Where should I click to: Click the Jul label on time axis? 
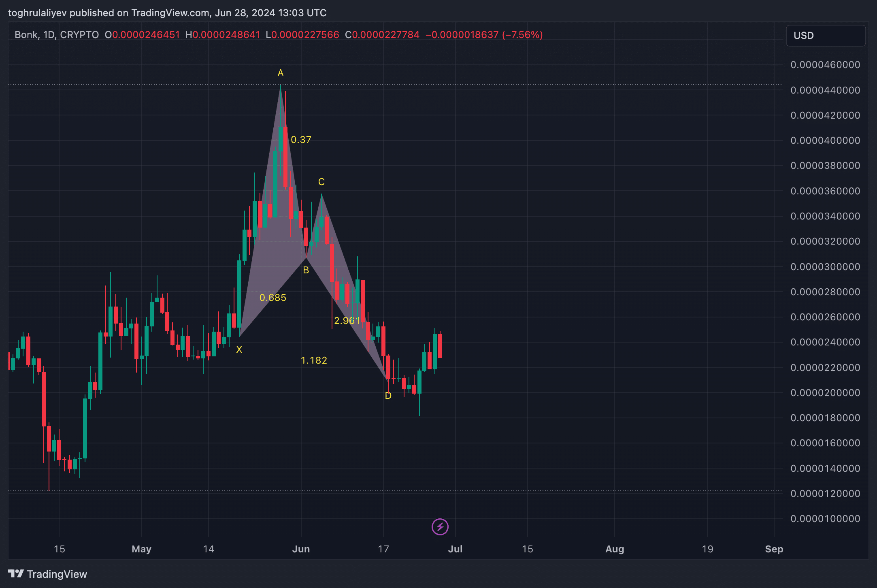[456, 549]
